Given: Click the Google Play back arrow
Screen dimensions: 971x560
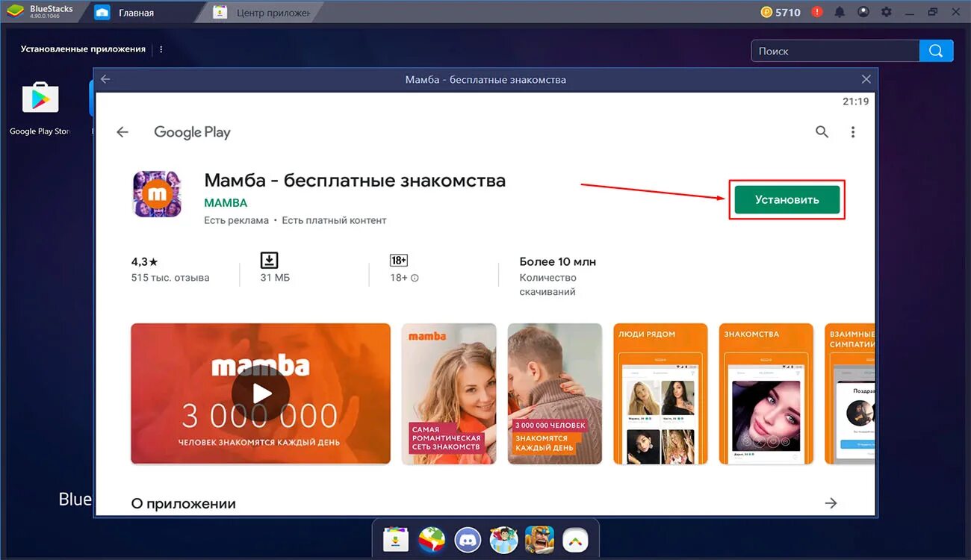Looking at the screenshot, I should pos(122,132).
